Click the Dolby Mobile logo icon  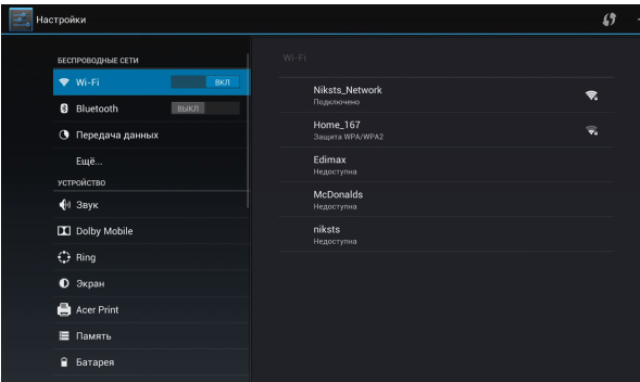[64, 231]
